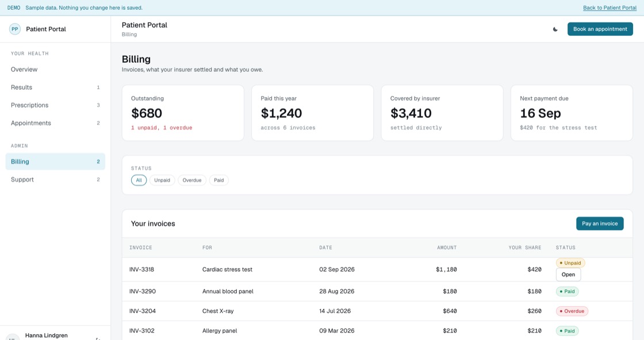
Task: Click the Paid badge on invoice INV-3290
Action: tap(567, 292)
